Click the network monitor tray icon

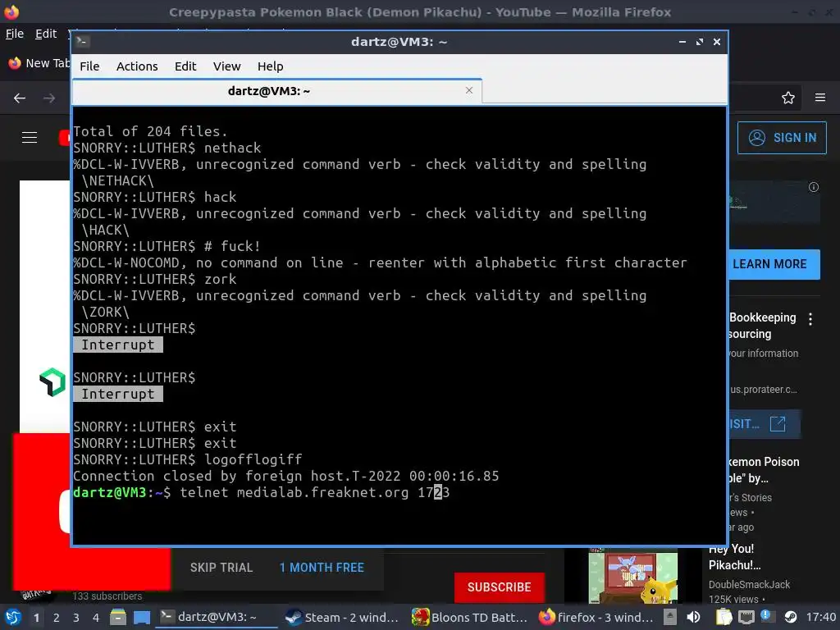click(746, 618)
